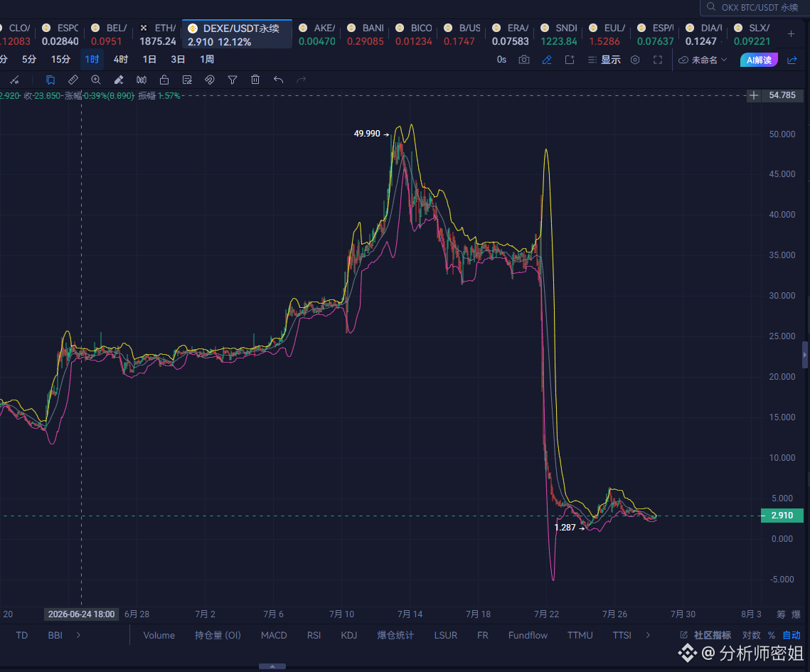Viewport: 810px width, 672px height.
Task: Toggle the drawing pen toolbar icon
Action: pyautogui.click(x=547, y=60)
